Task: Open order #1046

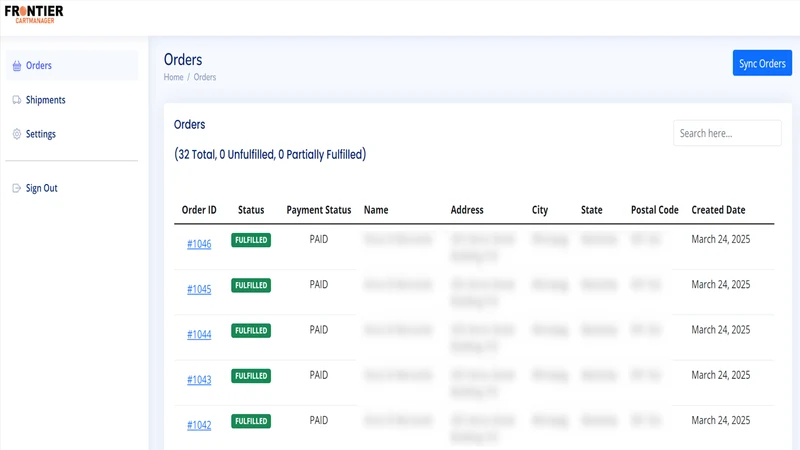Action: point(199,244)
